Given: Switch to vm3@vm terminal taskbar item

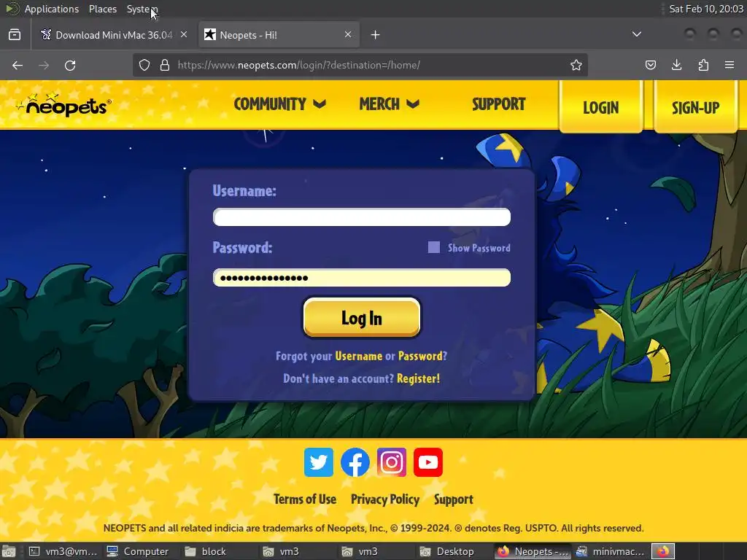Looking at the screenshot, I should (63, 551).
